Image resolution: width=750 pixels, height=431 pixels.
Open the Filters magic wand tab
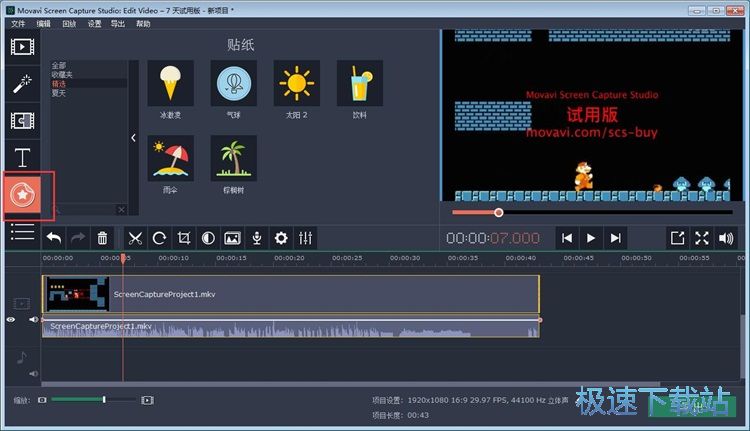[22, 84]
